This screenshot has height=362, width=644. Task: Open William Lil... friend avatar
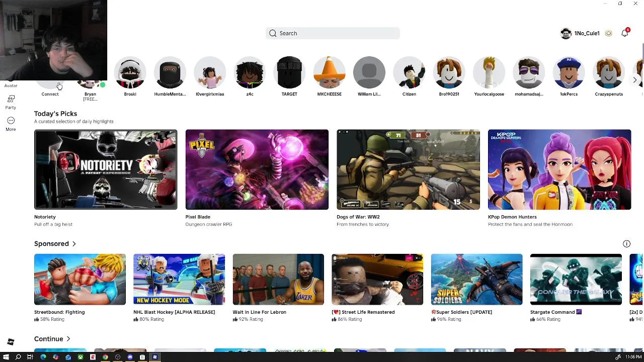369,72
